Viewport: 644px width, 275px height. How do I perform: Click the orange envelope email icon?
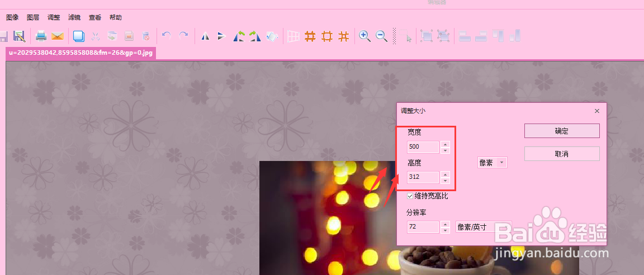(58, 36)
